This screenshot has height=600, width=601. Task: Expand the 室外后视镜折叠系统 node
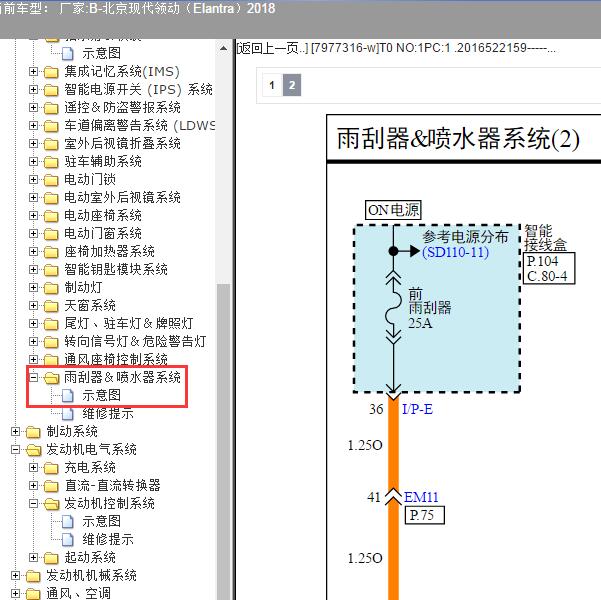tap(33, 143)
